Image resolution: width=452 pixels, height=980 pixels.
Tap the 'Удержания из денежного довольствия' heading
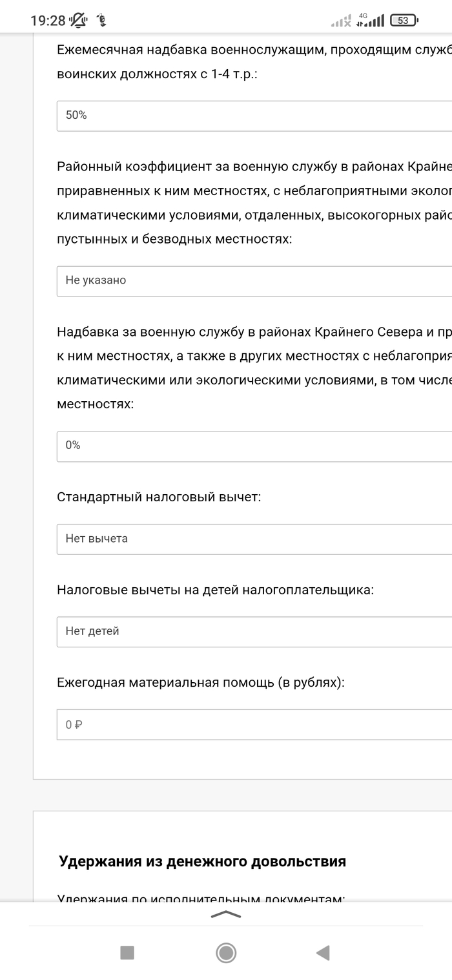pyautogui.click(x=202, y=861)
